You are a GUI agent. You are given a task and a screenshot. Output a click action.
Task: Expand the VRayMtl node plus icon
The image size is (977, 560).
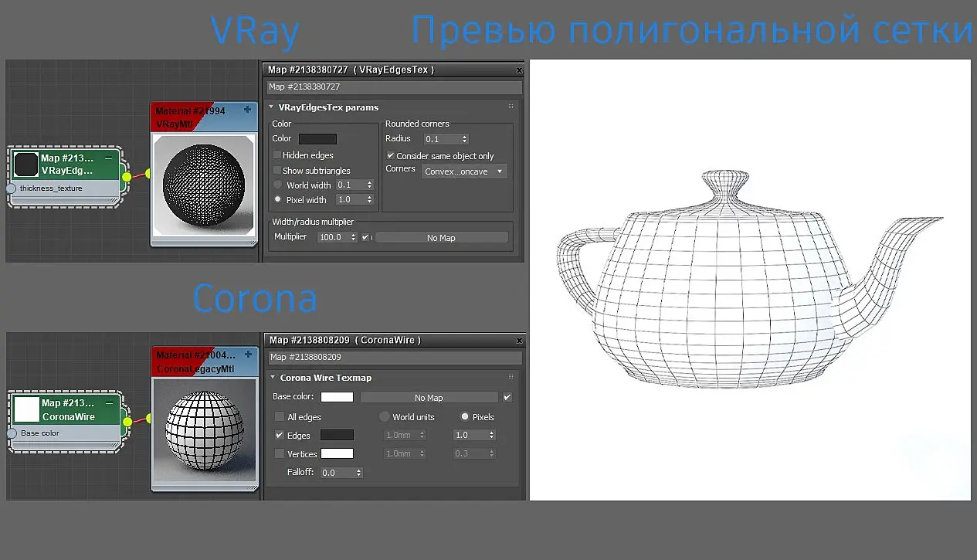[247, 110]
